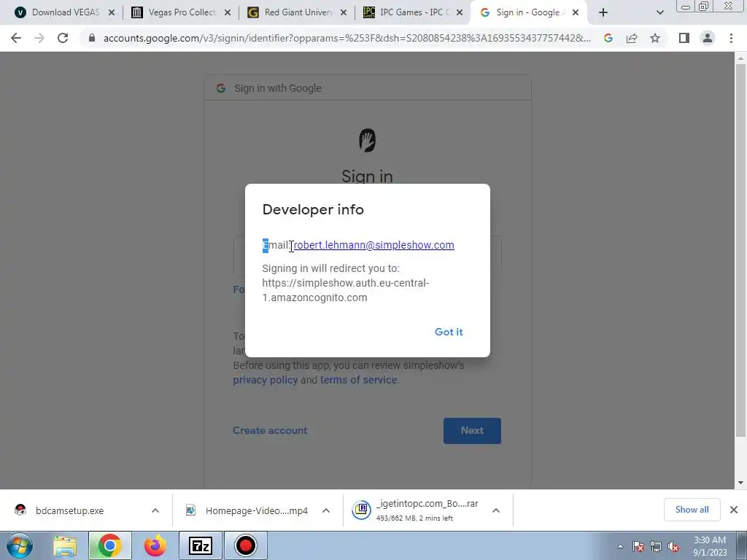Reload the current page
747x560 pixels.
(63, 38)
